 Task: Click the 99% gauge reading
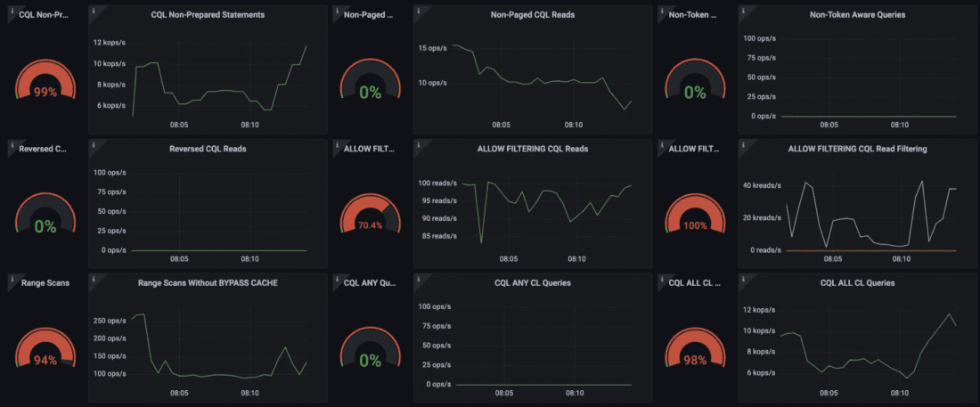tap(45, 92)
